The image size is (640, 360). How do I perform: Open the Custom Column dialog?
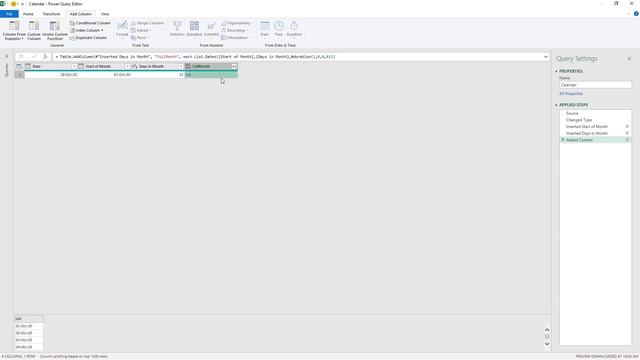[34, 31]
